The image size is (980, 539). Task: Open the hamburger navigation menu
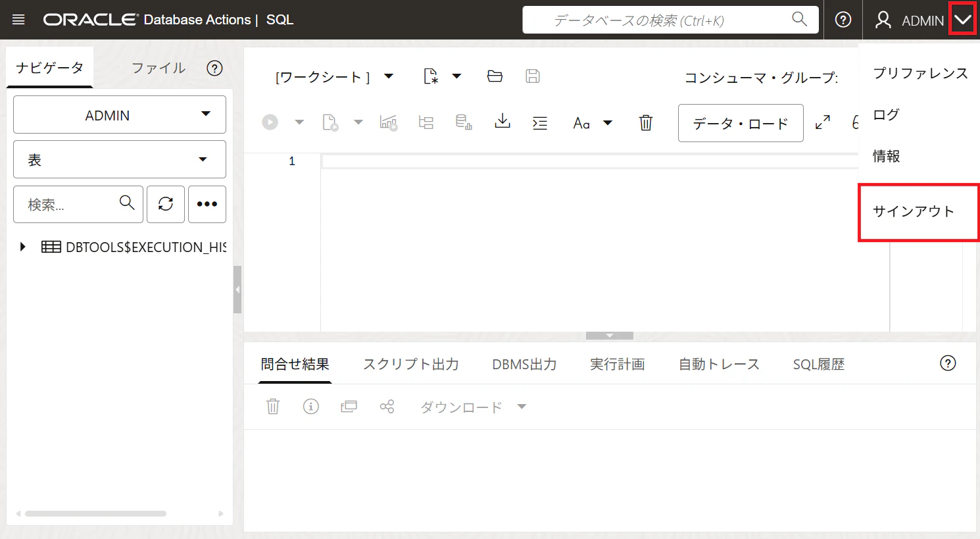[x=18, y=20]
